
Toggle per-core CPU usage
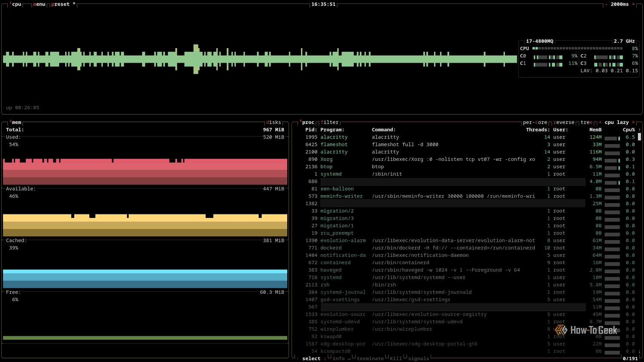point(535,123)
